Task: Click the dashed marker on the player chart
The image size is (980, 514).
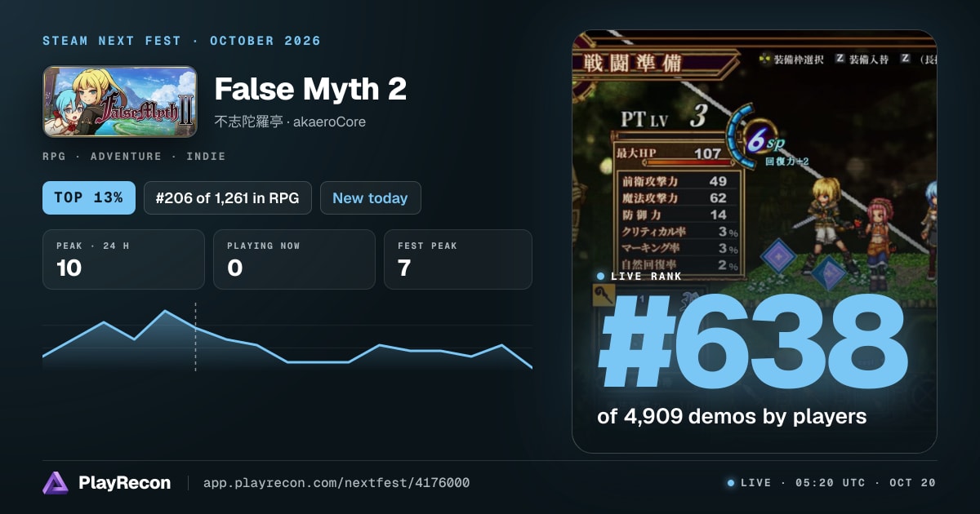Action: (195, 337)
